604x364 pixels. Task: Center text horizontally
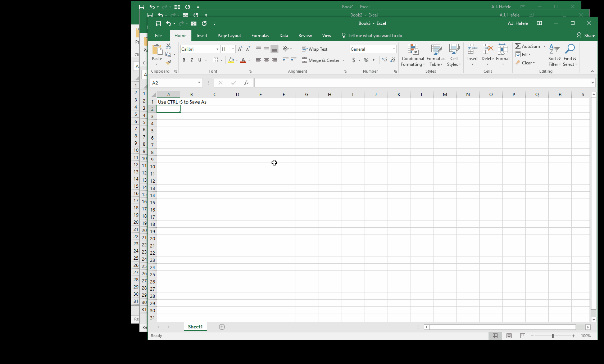point(267,60)
